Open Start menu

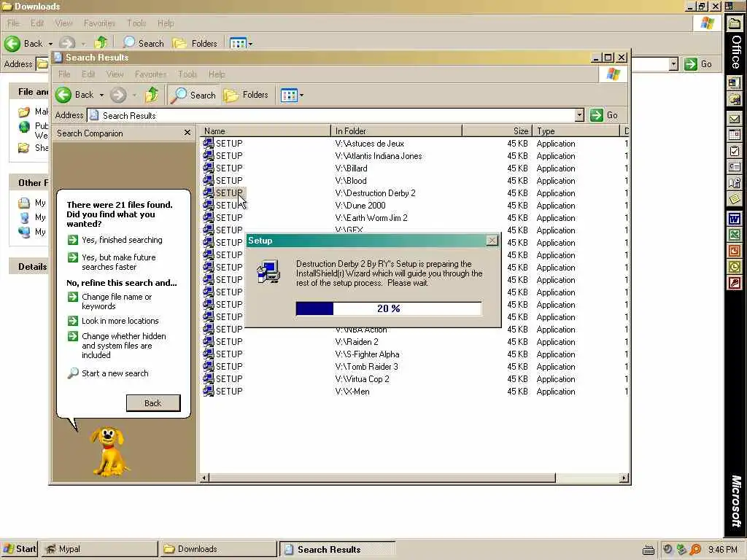tap(19, 549)
